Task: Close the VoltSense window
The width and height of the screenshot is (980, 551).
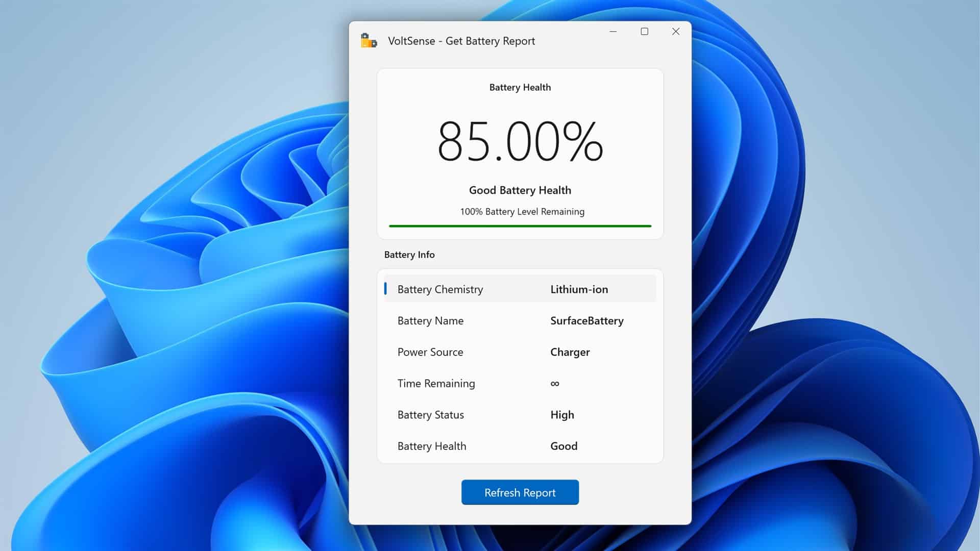Action: click(x=675, y=32)
